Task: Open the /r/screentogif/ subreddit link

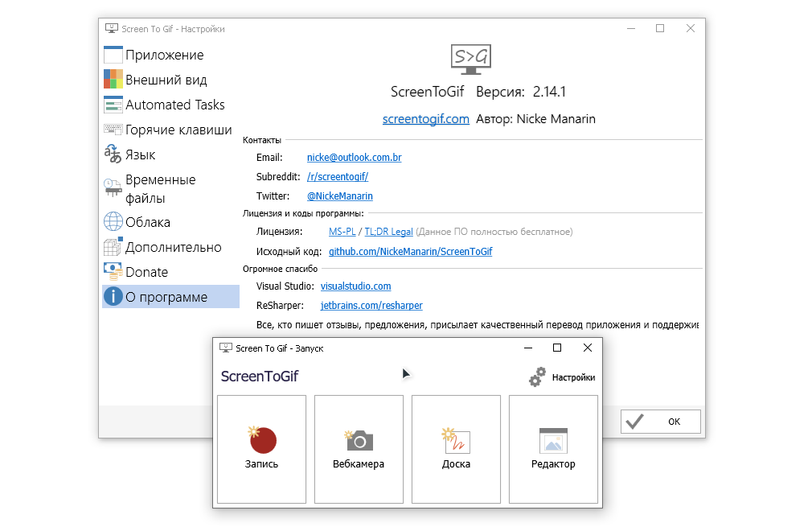Action: (338, 176)
